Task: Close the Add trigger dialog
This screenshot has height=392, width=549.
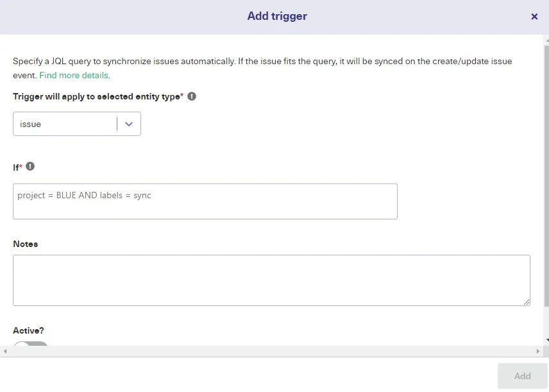Action: click(x=534, y=17)
